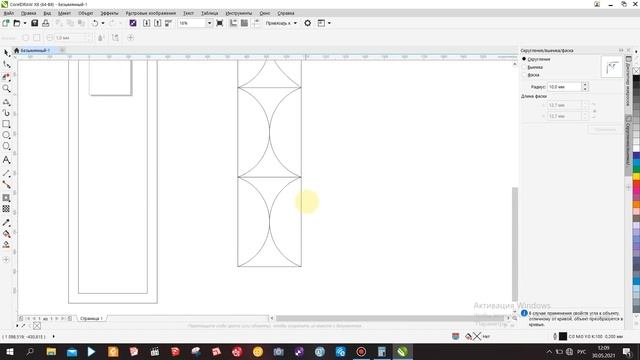Select the Pick tool in the toolbox
This screenshot has width=640, height=360.
[7, 53]
